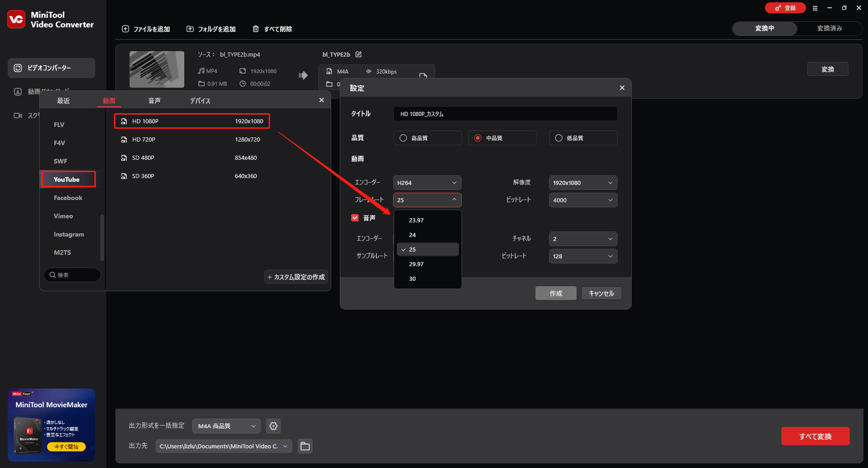Viewport: 868px width, 468px height.
Task: Open the output folder browse icon
Action: coord(305,446)
